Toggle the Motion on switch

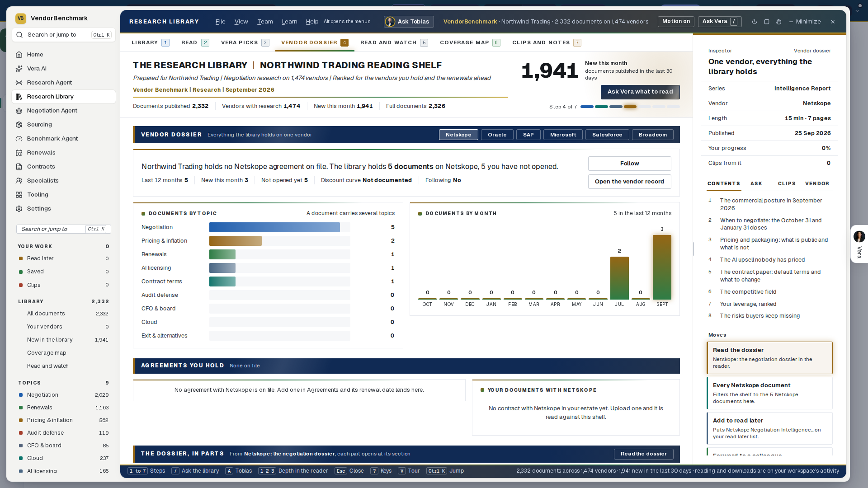pos(676,22)
